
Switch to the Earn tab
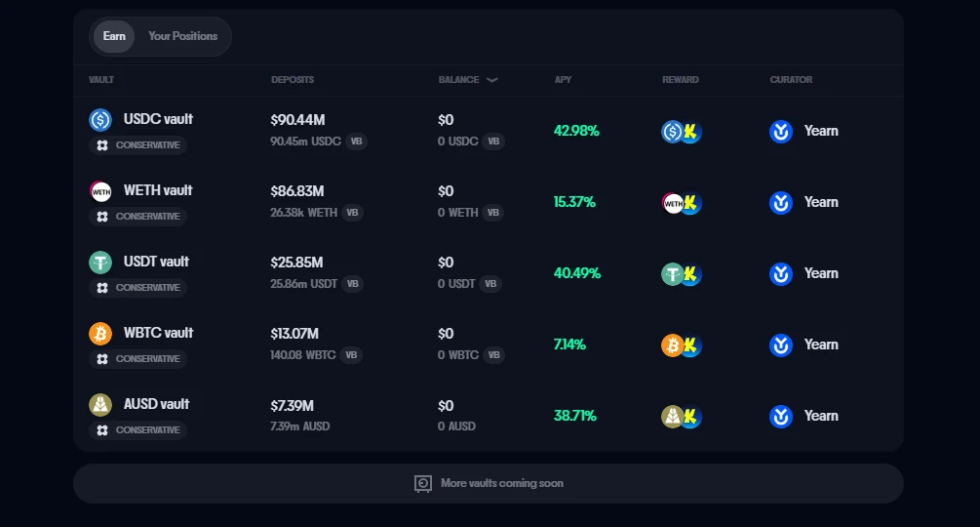tap(114, 36)
